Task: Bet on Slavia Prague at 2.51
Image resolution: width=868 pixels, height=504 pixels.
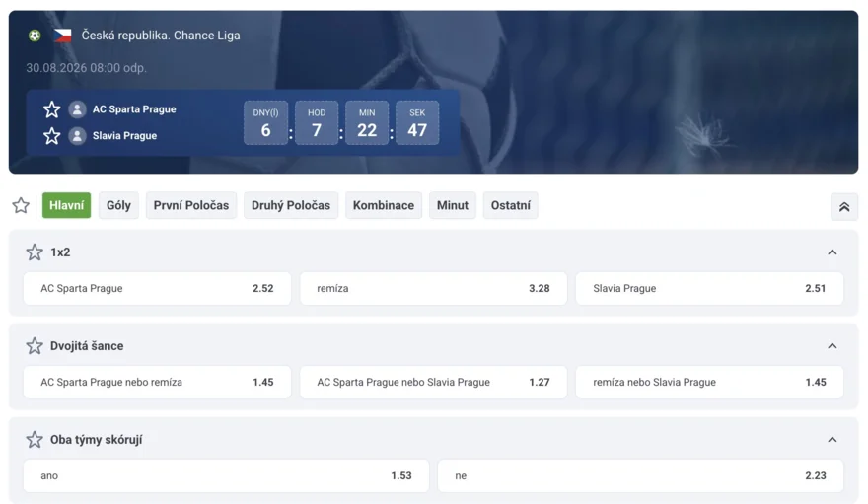Action: 709,288
